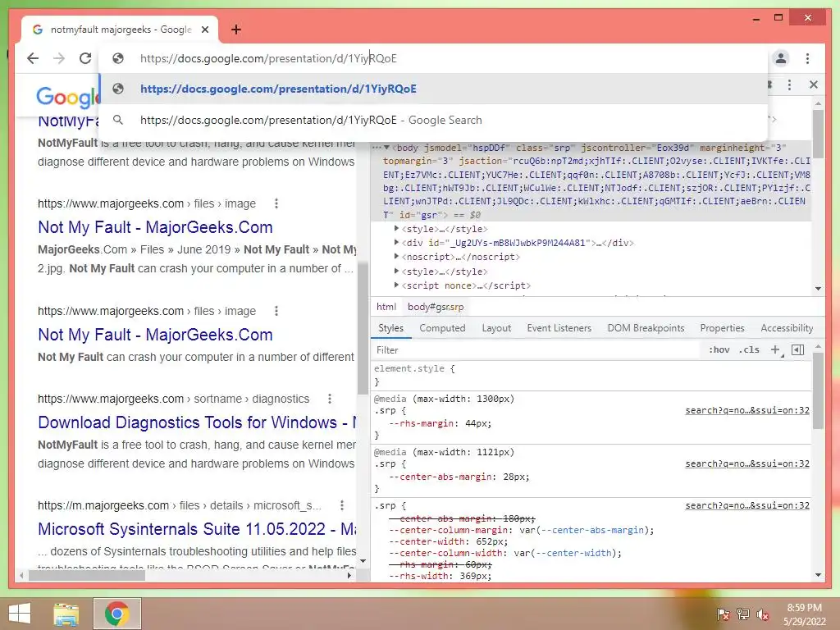The width and height of the screenshot is (840, 630).
Task: Switch to the Computed tab
Action: point(442,328)
